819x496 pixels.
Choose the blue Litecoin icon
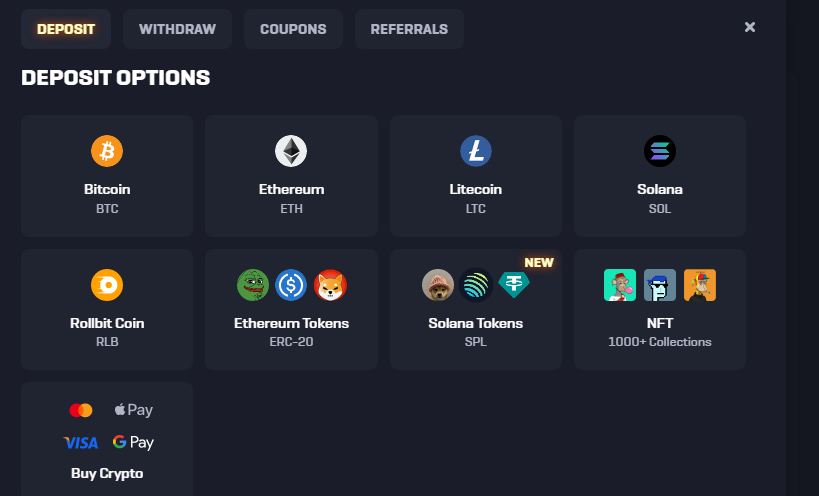(476, 151)
